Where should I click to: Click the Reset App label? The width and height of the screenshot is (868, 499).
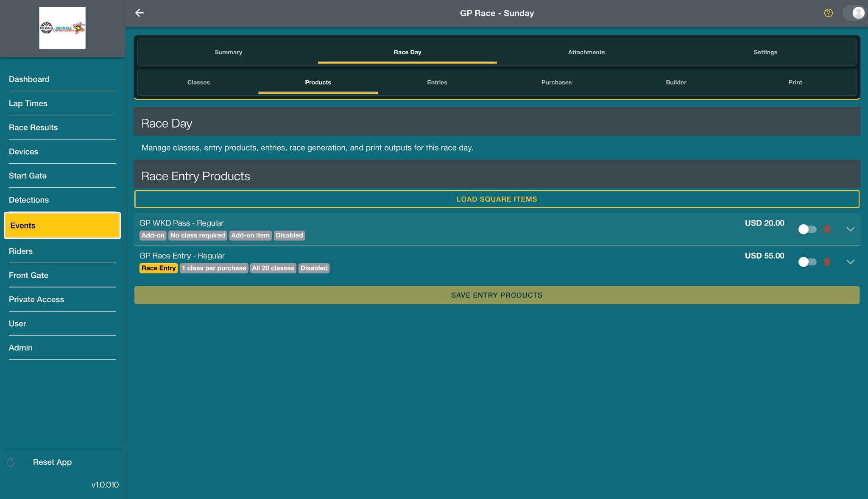coord(52,462)
